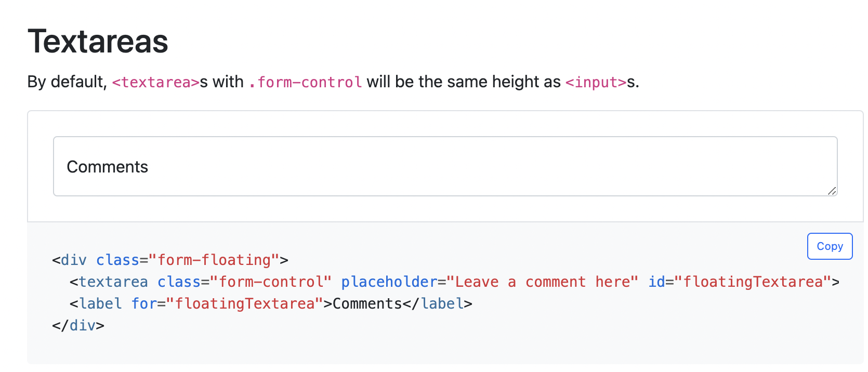Click the word Comments inside code snippet
This screenshot has width=868, height=372.
tap(367, 303)
